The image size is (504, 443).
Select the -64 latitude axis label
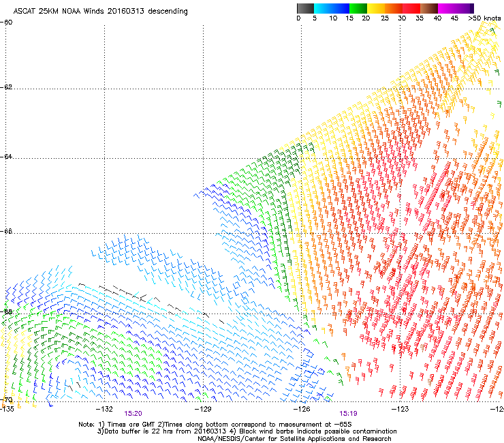click(x=6, y=157)
